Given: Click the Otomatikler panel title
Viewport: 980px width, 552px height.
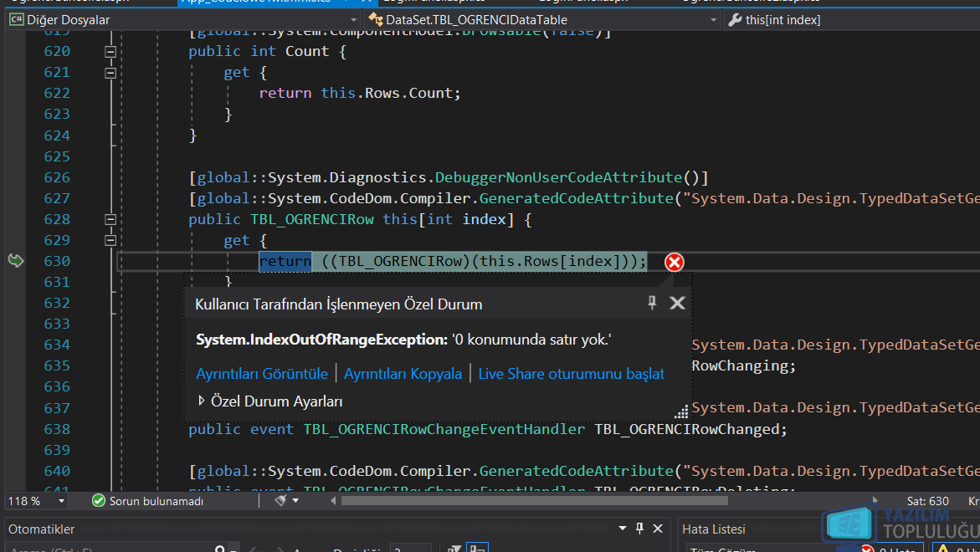Looking at the screenshot, I should (41, 529).
